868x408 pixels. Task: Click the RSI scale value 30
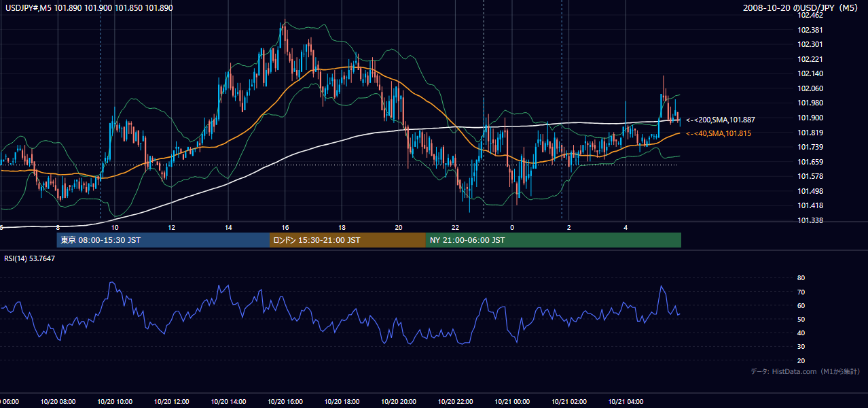(x=801, y=347)
